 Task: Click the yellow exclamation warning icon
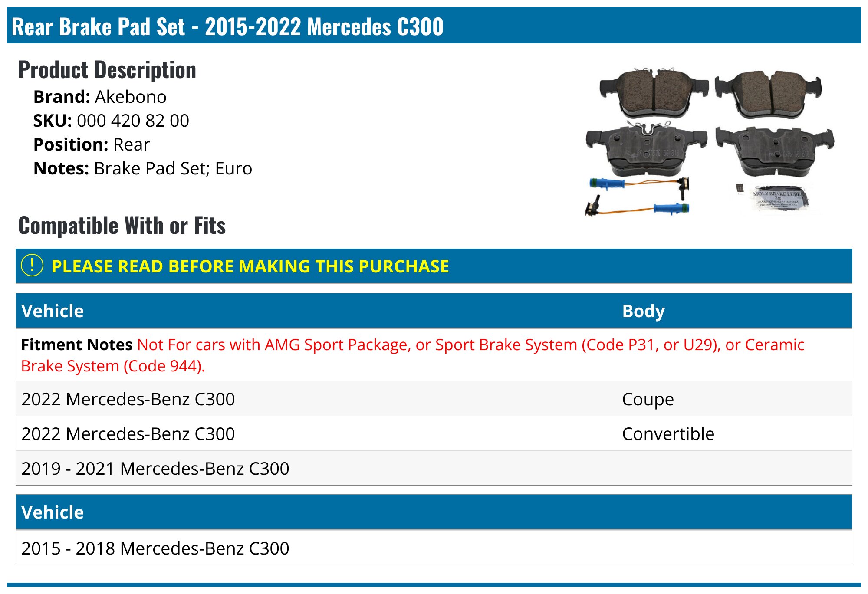tap(32, 266)
